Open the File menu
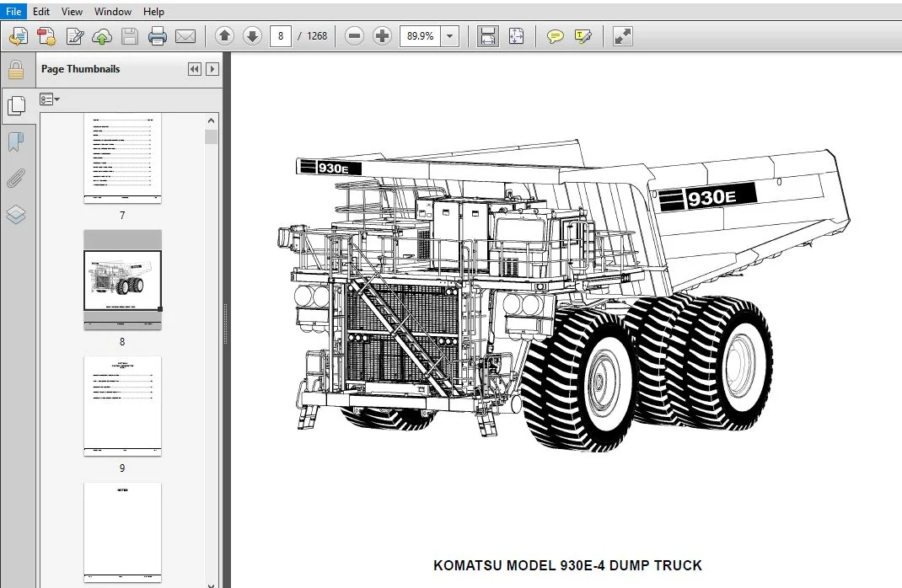 pyautogui.click(x=13, y=11)
